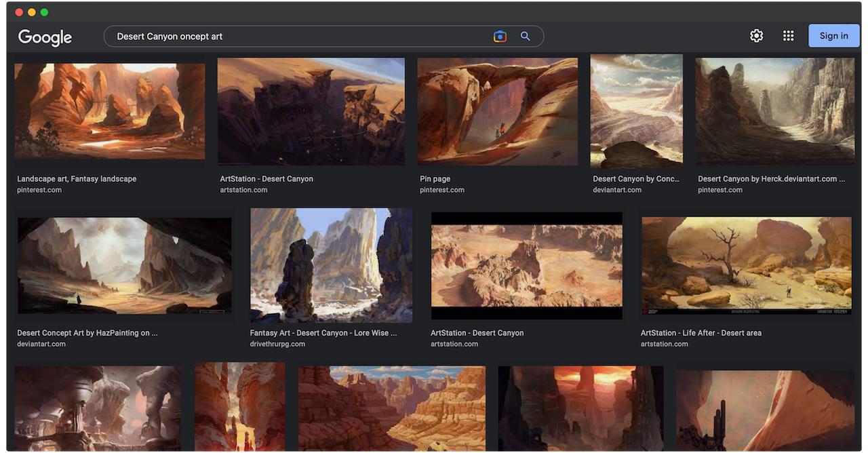Open the 'Desert Canyon by Herck' thumbnail
The width and height of the screenshot is (868, 453).
pyautogui.click(x=775, y=111)
